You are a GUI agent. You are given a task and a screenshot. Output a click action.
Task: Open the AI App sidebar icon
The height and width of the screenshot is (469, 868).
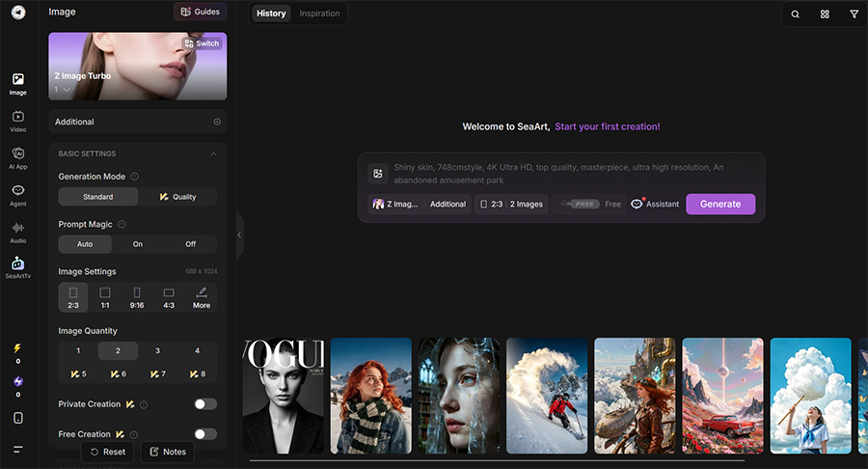(17, 158)
